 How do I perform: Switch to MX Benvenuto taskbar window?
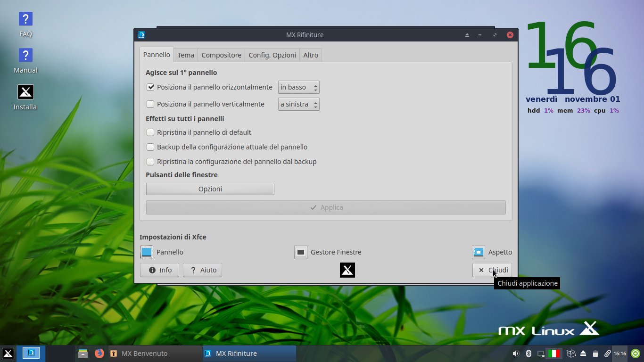point(155,354)
